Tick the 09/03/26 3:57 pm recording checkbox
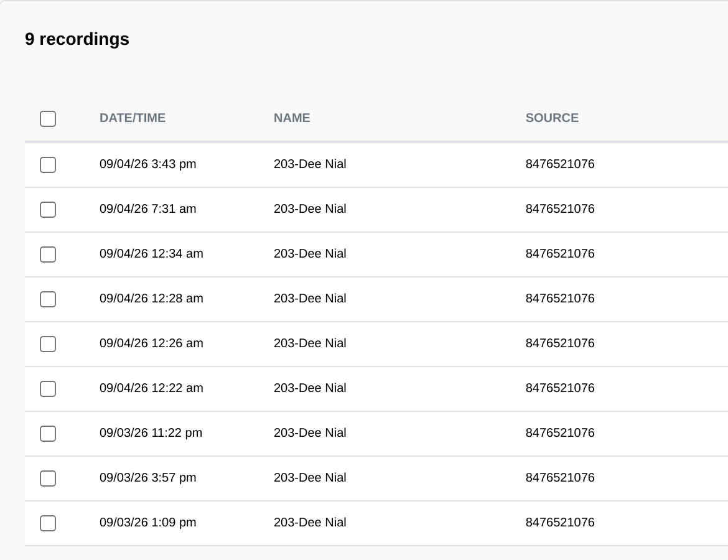728x560 pixels. tap(48, 478)
